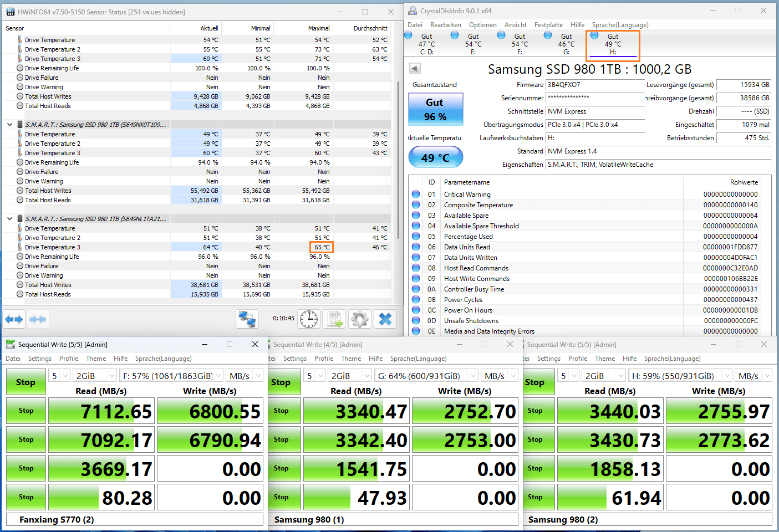Click Drive Temperature 3 thermometer, S649NL1TA21 group
779x532 pixels.
[x=19, y=247]
